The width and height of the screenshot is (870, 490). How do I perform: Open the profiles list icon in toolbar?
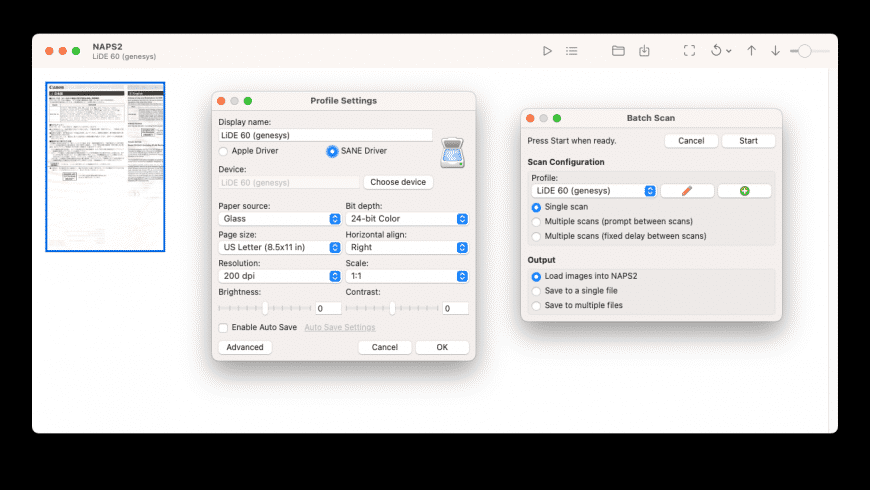pos(571,51)
